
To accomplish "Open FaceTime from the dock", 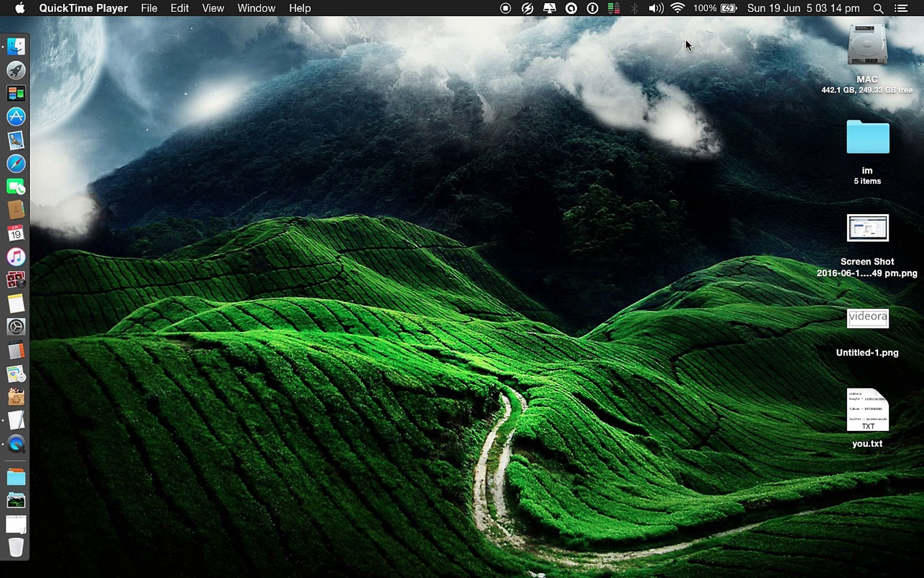I will [x=16, y=187].
